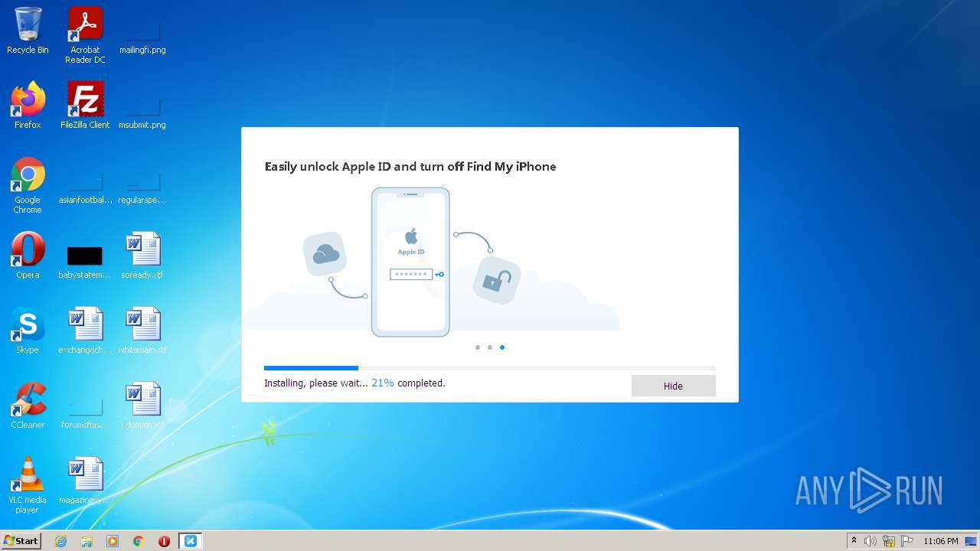Select magazinesy... document icon
The image size is (980, 551).
(85, 481)
